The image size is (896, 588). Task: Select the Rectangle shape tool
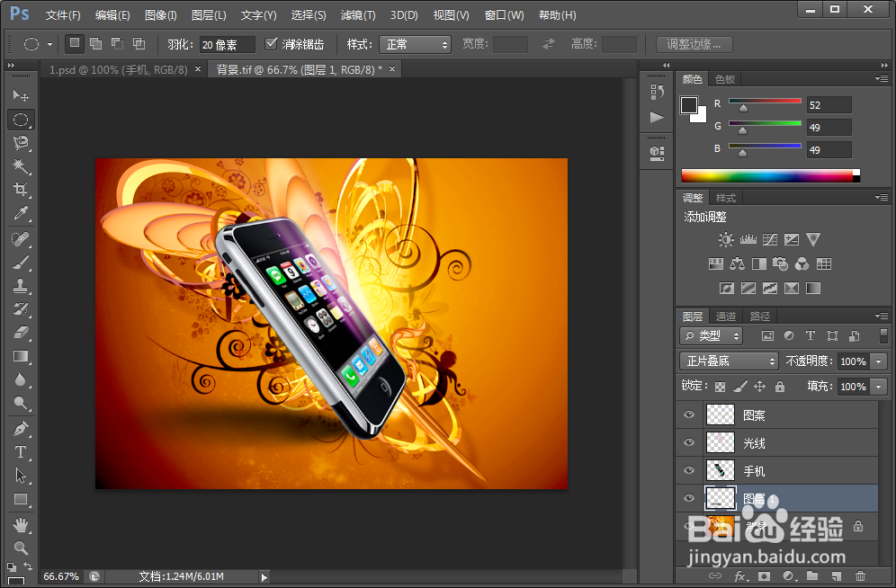point(21,500)
